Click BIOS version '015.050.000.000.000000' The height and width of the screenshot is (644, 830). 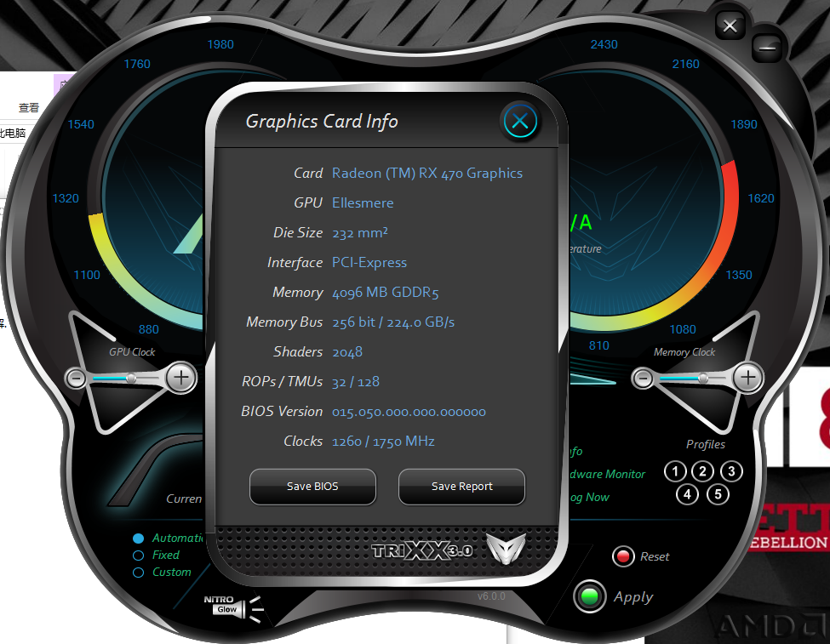pos(409,412)
